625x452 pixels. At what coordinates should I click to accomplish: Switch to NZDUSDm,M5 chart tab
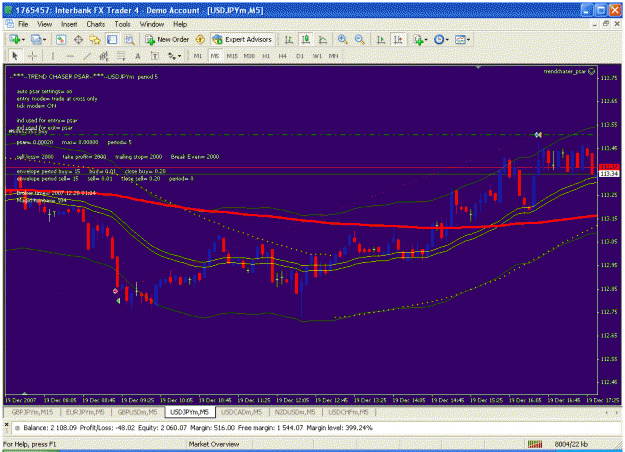click(x=295, y=412)
